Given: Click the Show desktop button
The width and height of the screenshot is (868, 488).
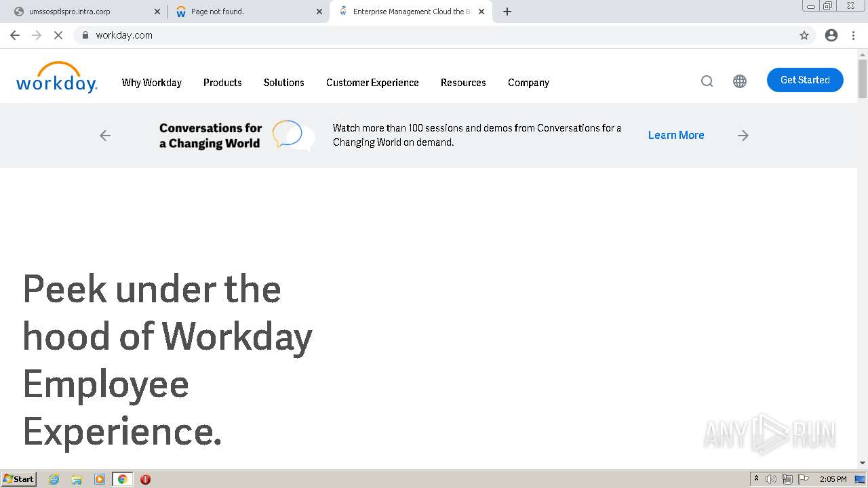Looking at the screenshot, I should [x=860, y=479].
